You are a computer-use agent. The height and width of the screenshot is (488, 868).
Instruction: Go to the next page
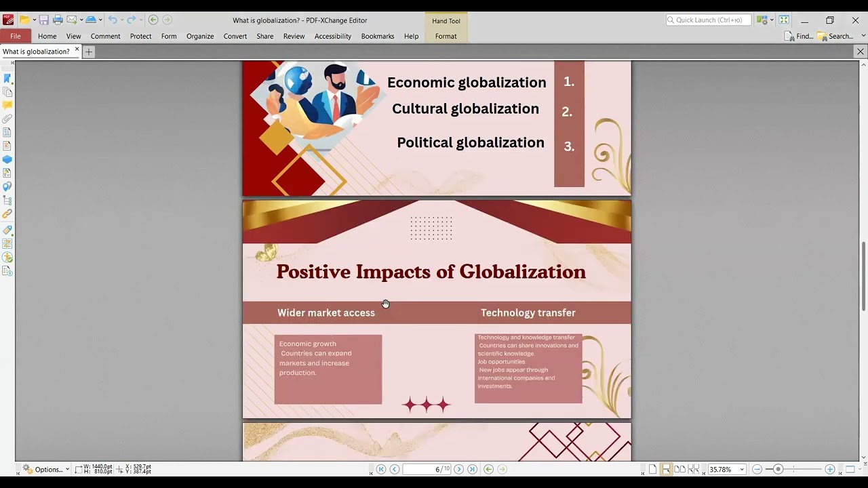coord(459,469)
